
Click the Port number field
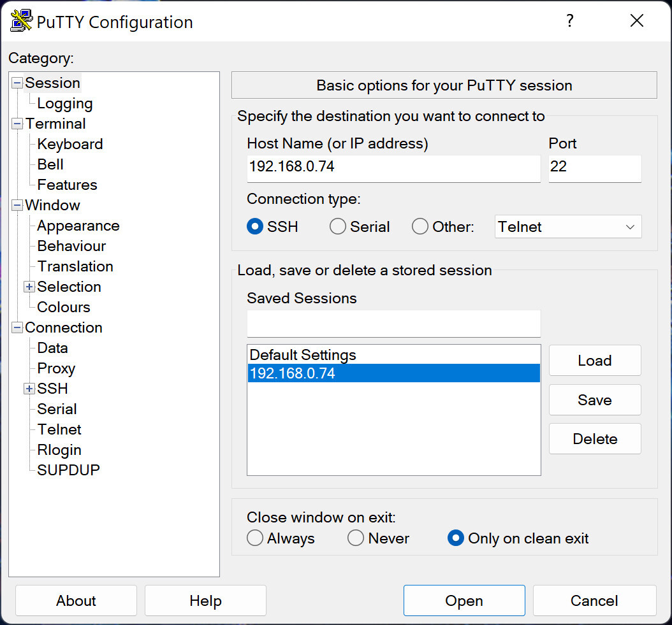[x=594, y=167]
